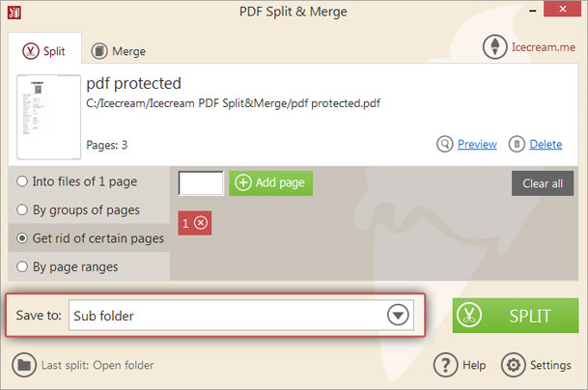Click the green SPLIT button
Viewport: 588px width, 390px height.
coord(516,316)
